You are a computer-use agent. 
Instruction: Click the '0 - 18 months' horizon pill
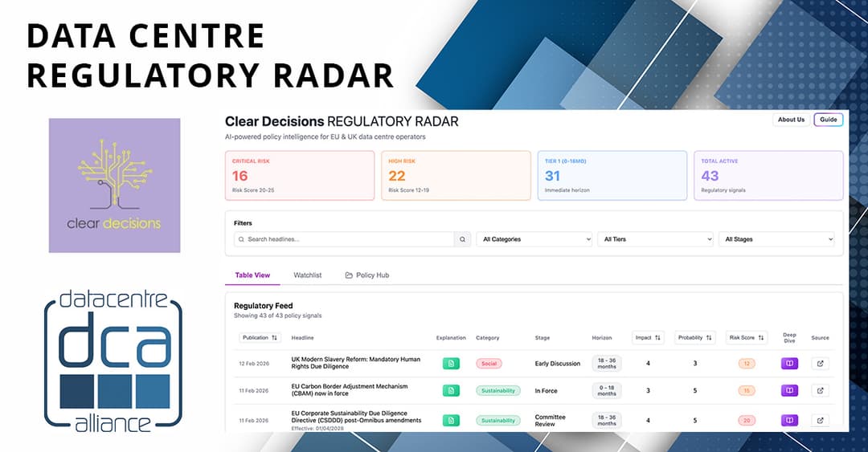click(607, 391)
